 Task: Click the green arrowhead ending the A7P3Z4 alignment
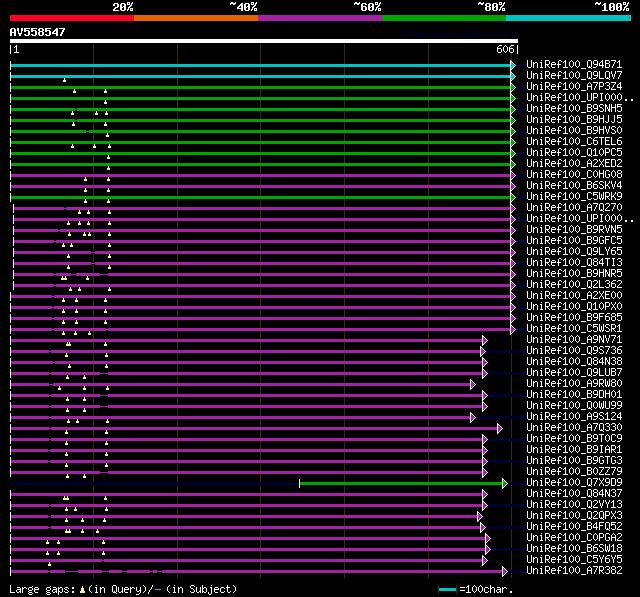pyautogui.click(x=513, y=87)
